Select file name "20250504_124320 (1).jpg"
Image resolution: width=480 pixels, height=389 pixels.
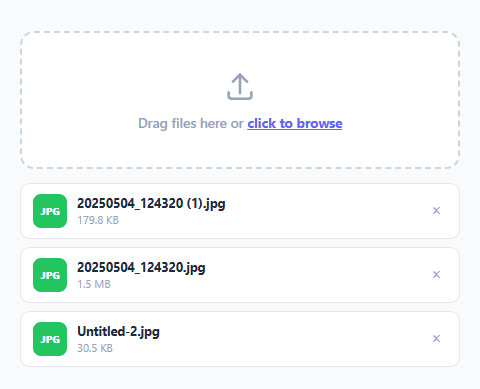click(151, 203)
